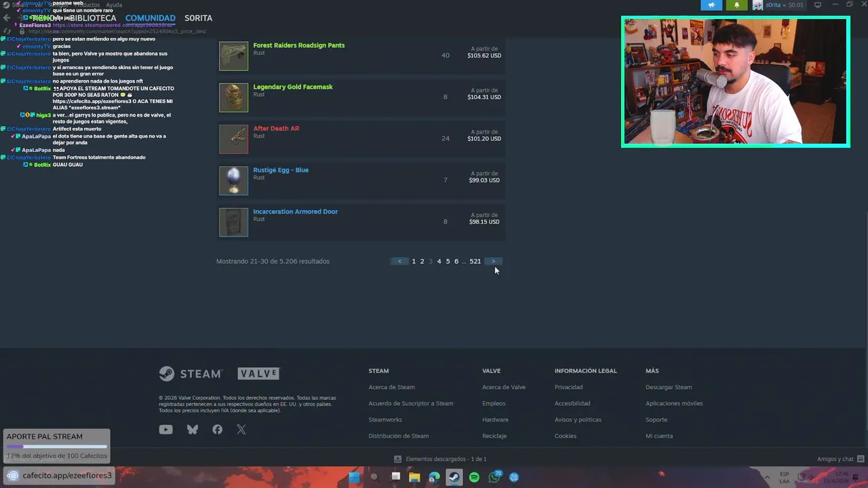Click Windows Start button on taskbar

coord(354,477)
